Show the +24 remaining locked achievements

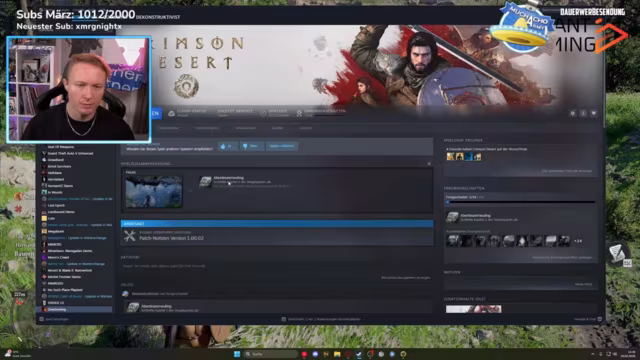point(578,241)
